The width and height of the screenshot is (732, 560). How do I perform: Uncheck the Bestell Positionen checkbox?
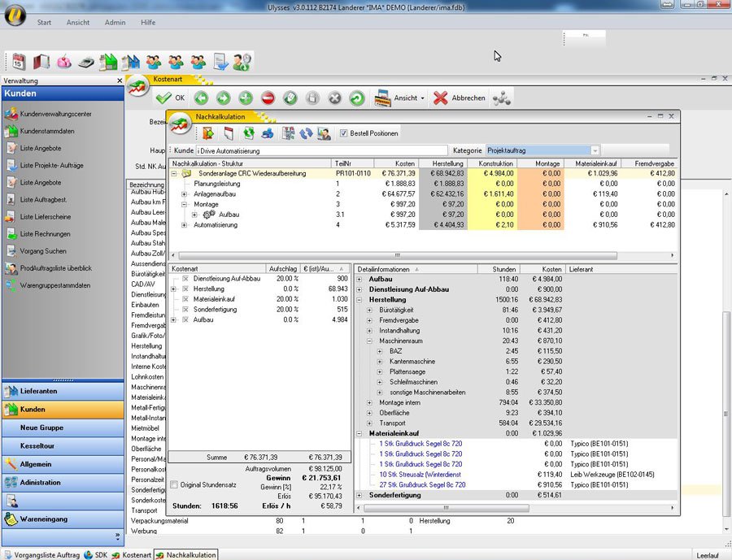[x=344, y=133]
